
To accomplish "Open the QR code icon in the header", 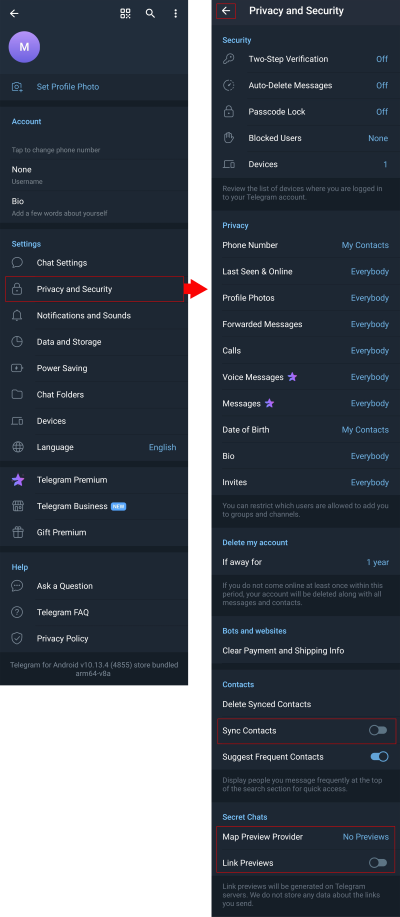I will 125,13.
